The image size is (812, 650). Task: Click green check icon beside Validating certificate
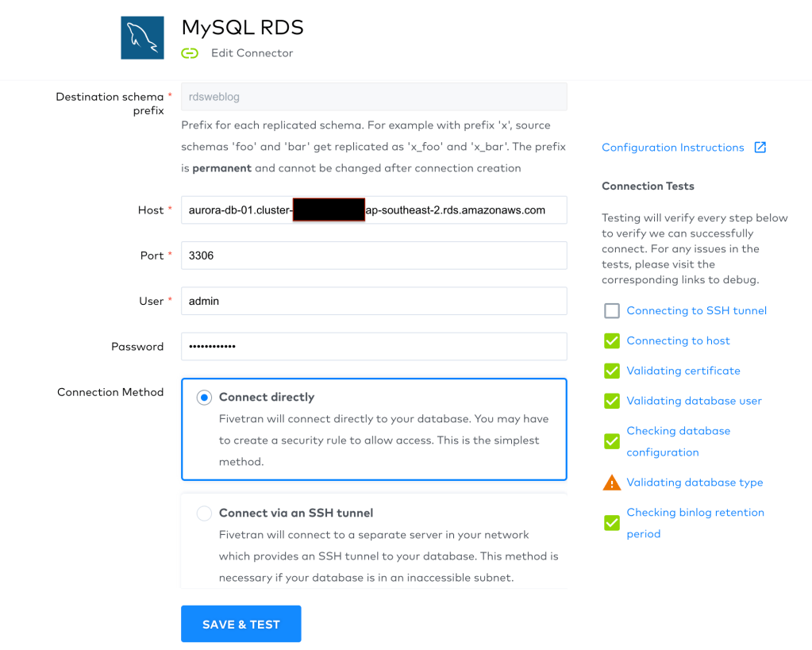click(x=611, y=371)
